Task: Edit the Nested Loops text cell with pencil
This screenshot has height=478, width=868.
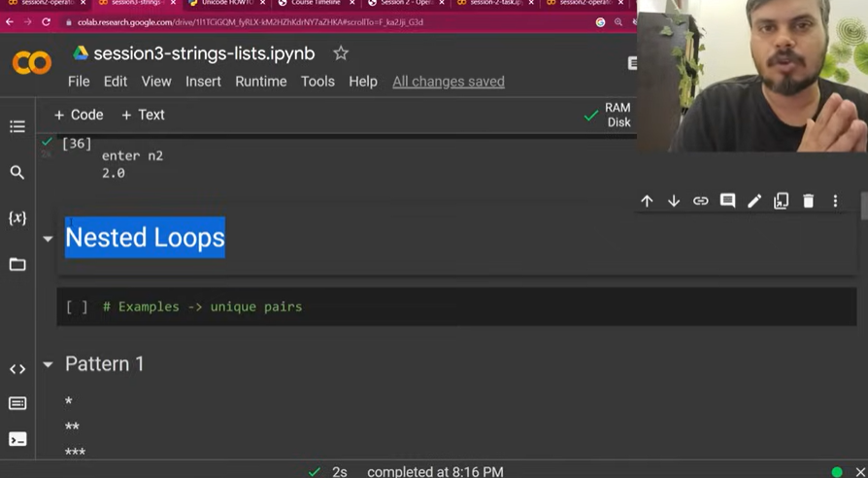Action: [x=754, y=200]
